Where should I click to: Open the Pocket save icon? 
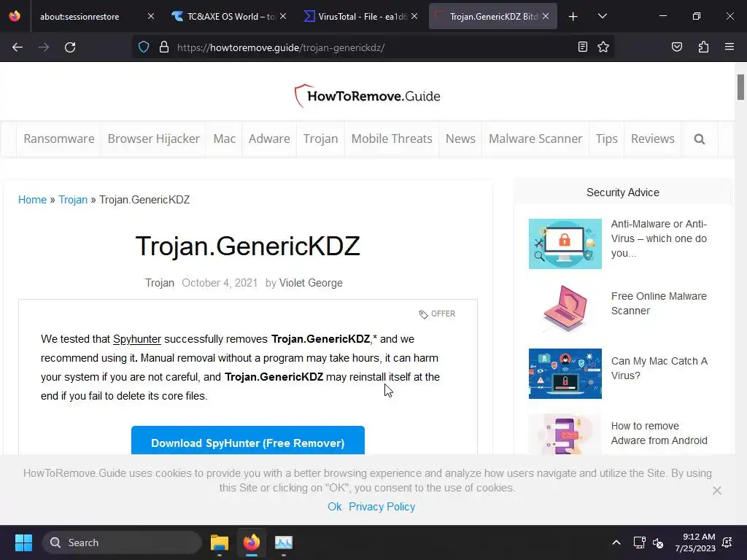click(676, 47)
